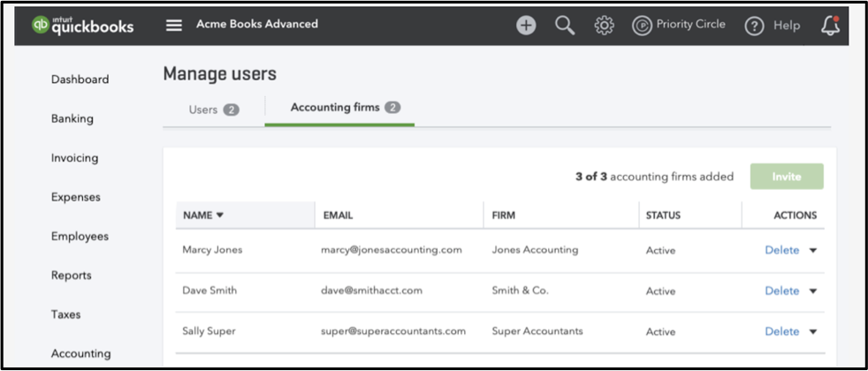Open the settings gear menu
Image resolution: width=868 pixels, height=371 pixels.
pyautogui.click(x=604, y=26)
